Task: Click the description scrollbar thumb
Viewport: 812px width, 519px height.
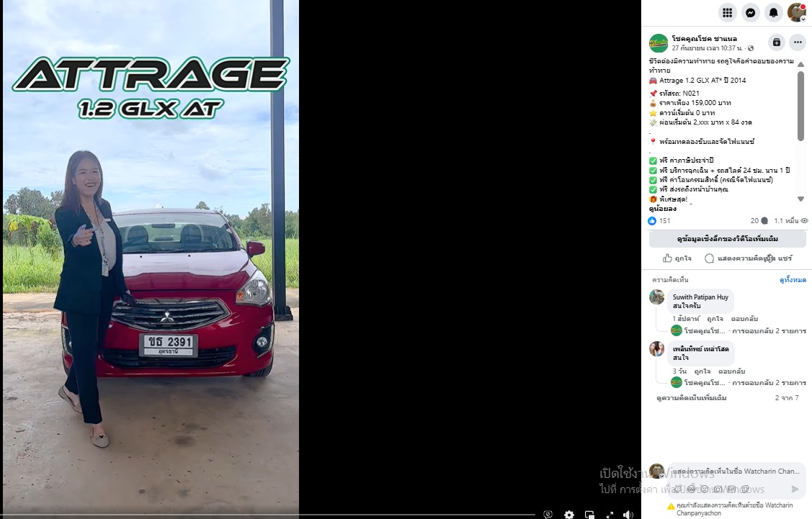Action: click(x=800, y=106)
